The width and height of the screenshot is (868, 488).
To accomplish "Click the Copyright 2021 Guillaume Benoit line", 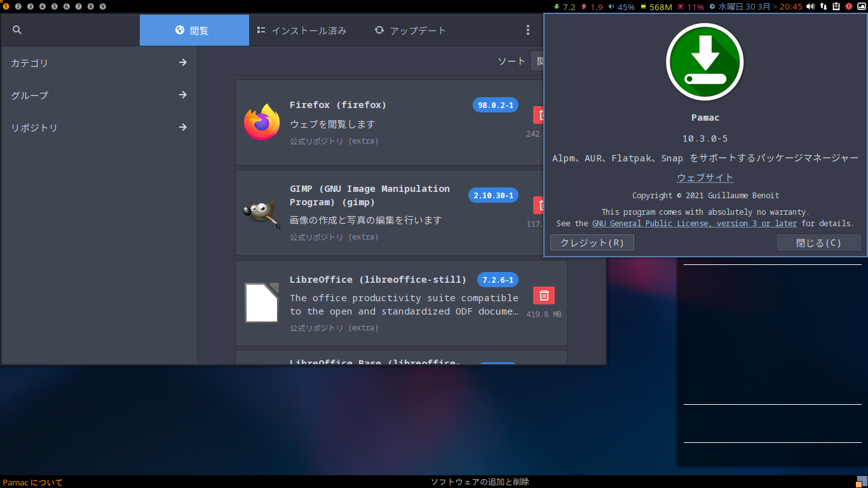I will click(x=705, y=196).
